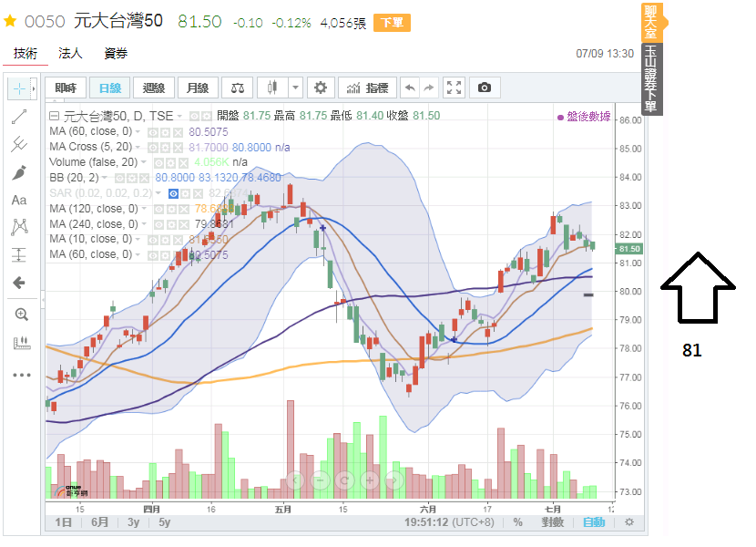Switch to the 法人 tab
The width and height of the screenshot is (756, 547).
[70, 54]
